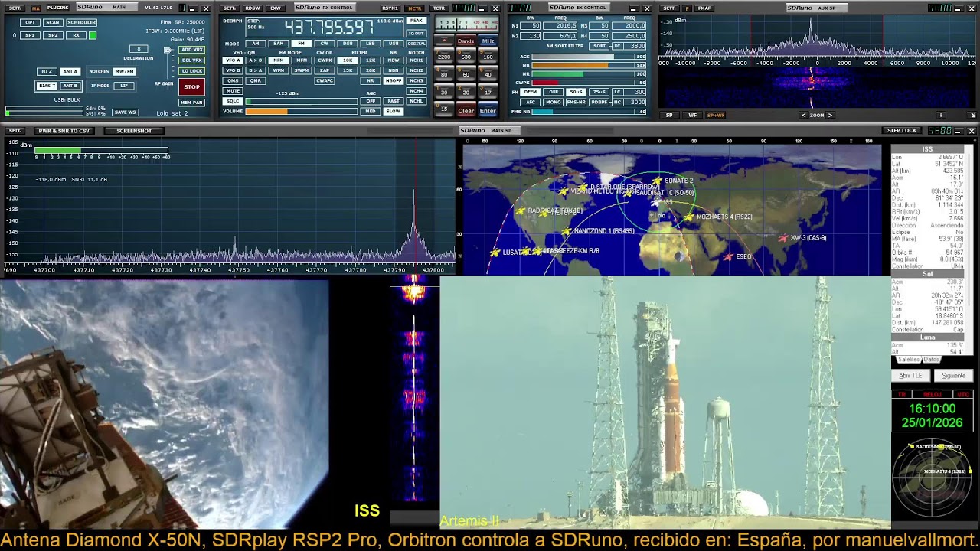The width and height of the screenshot is (980, 551).
Task: Click the LUSAT satellite icon on map
Action: click(x=495, y=253)
